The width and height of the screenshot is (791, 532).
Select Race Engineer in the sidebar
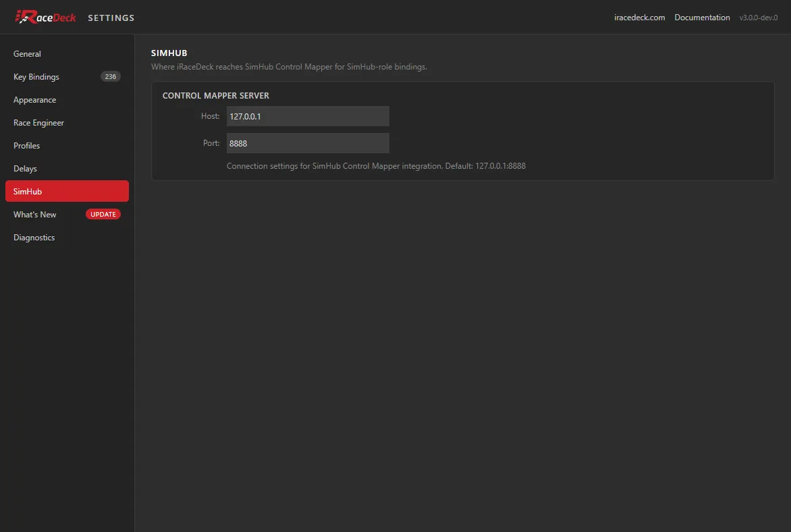click(x=67, y=123)
